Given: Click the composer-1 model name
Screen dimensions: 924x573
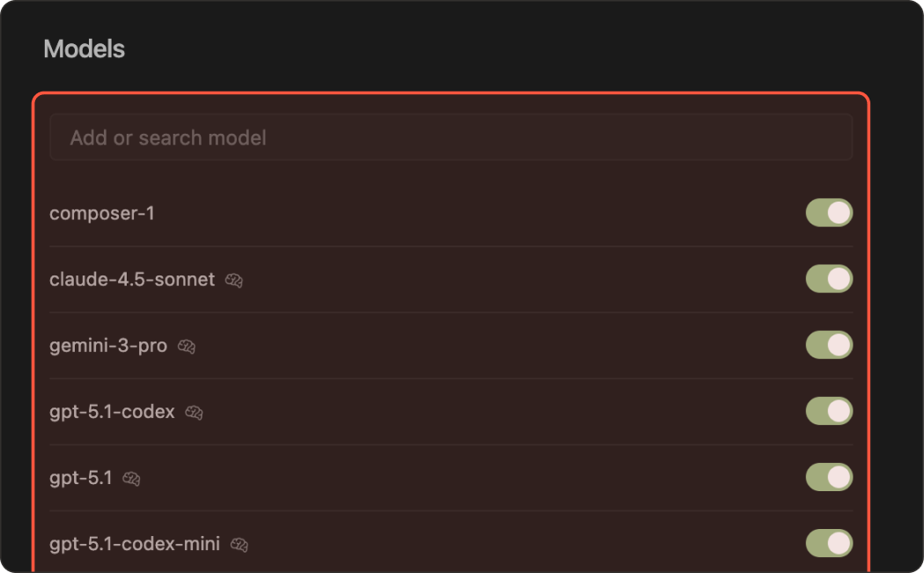Looking at the screenshot, I should point(102,213).
